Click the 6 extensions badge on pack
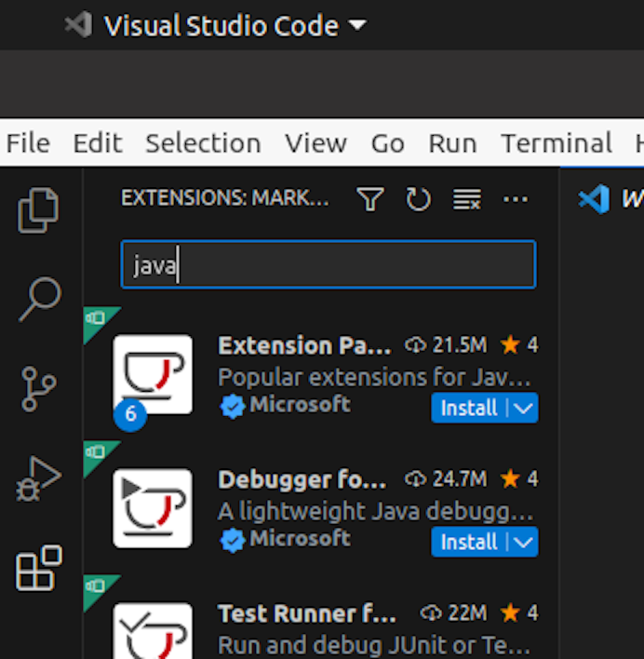This screenshot has width=644, height=659. (x=130, y=414)
